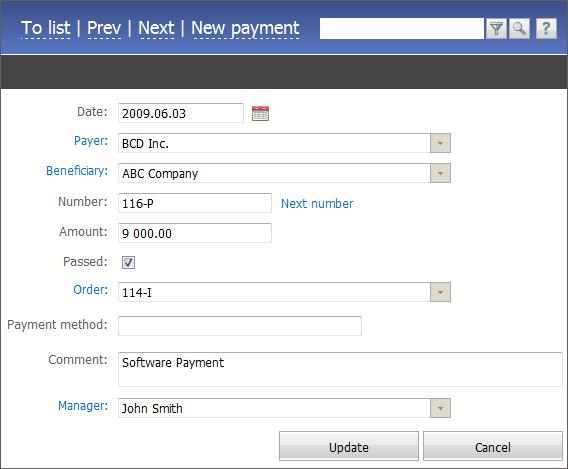The height and width of the screenshot is (469, 568).
Task: Expand the Payer dropdown
Action: pos(440,143)
